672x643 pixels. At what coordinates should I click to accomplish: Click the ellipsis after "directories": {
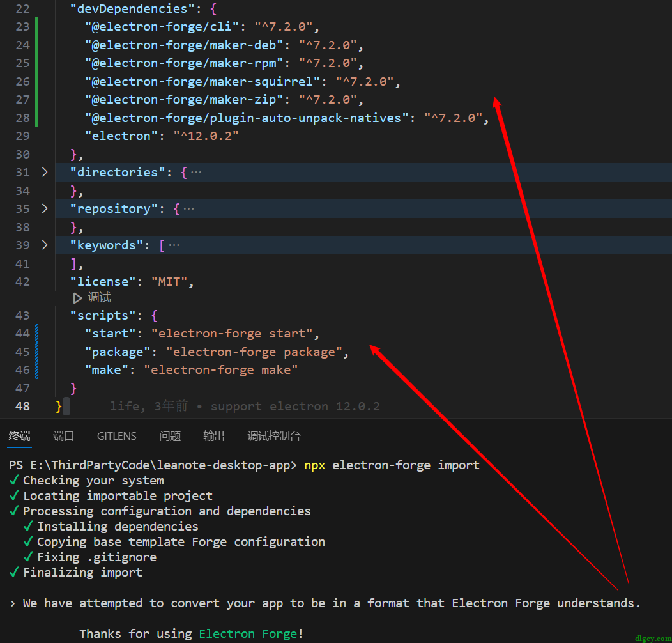point(196,173)
